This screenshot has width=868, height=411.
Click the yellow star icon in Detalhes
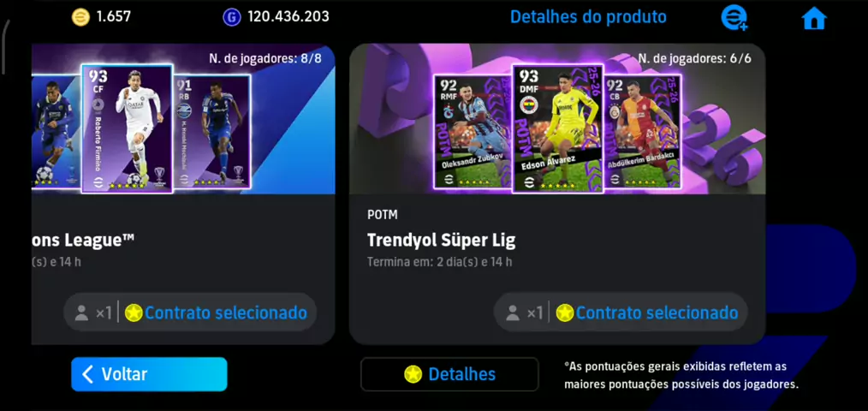click(413, 374)
